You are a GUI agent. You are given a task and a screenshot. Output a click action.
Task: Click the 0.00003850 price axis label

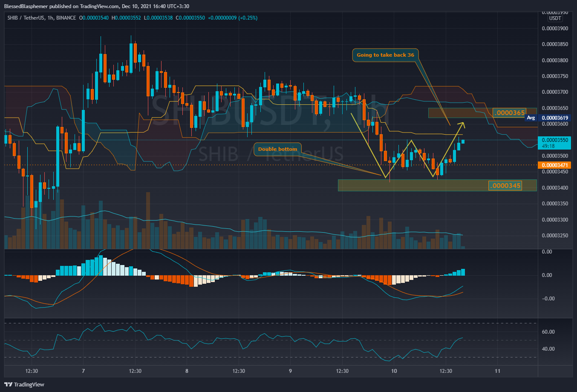(x=554, y=44)
